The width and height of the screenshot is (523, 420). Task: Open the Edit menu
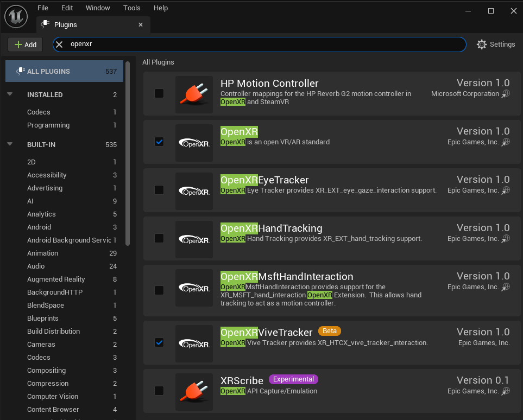[67, 8]
